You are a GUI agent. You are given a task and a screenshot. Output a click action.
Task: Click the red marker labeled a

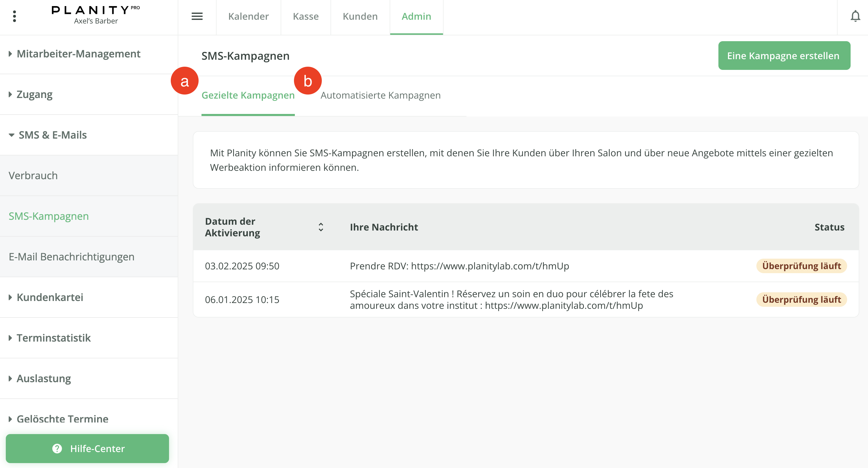184,81
